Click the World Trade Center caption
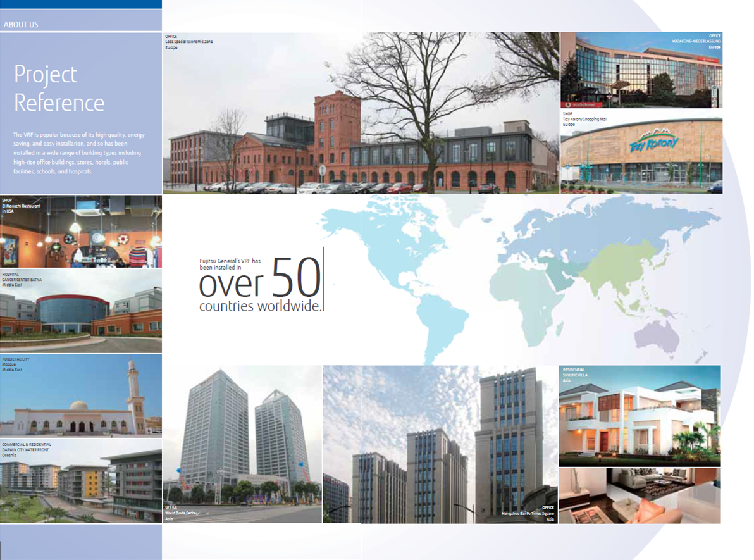754x560 pixels. tap(180, 513)
